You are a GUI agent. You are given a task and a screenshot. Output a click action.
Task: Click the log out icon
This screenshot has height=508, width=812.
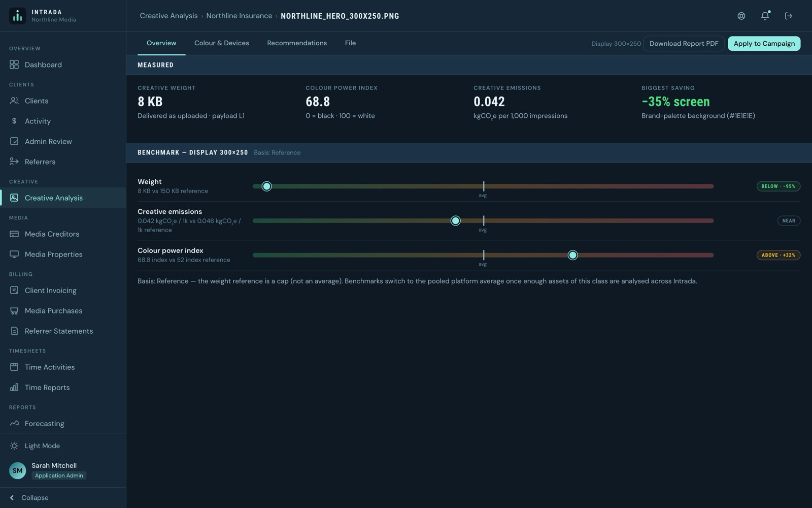coord(788,16)
